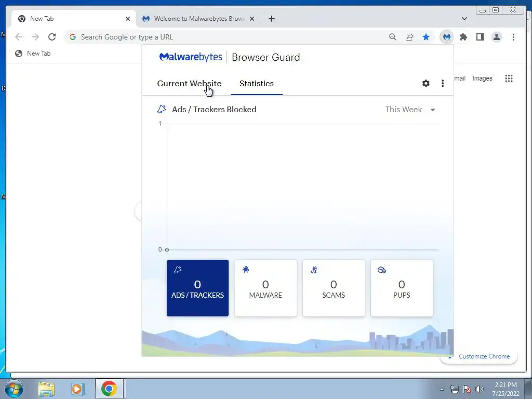
Task: Open the Chrome extensions puzzle icon
Action: [x=463, y=37]
